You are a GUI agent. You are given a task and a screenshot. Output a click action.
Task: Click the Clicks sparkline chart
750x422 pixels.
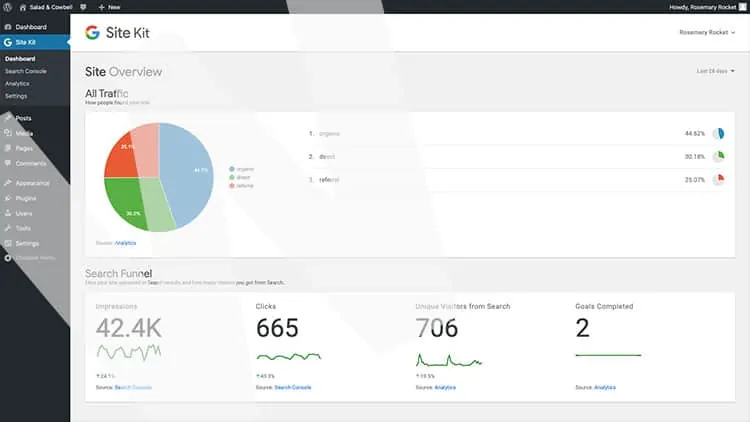point(288,356)
